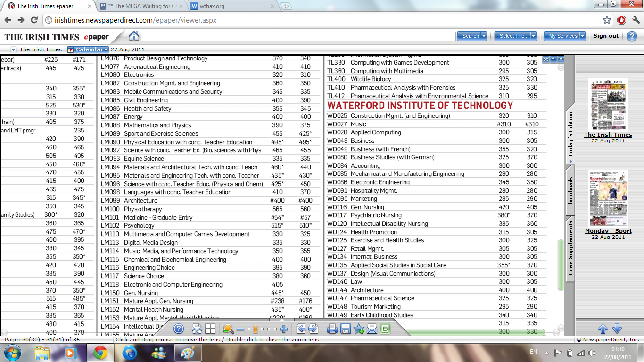The image size is (644, 362).
Task: Show hidden tray icons arrow
Action: click(x=546, y=353)
